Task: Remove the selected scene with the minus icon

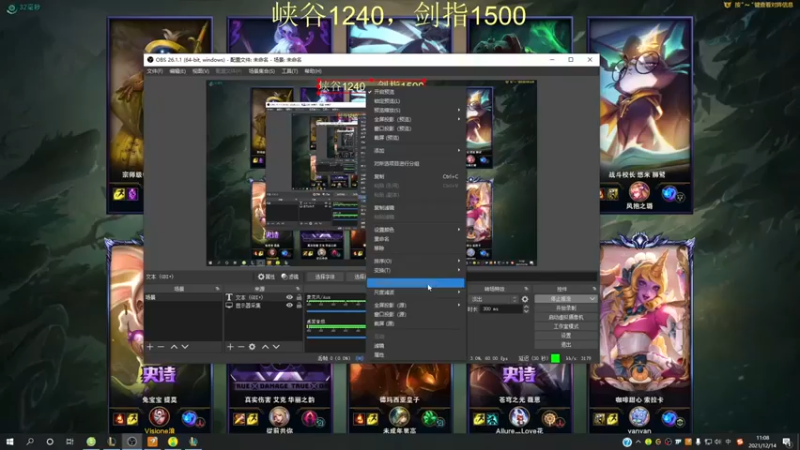Action: coord(161,347)
